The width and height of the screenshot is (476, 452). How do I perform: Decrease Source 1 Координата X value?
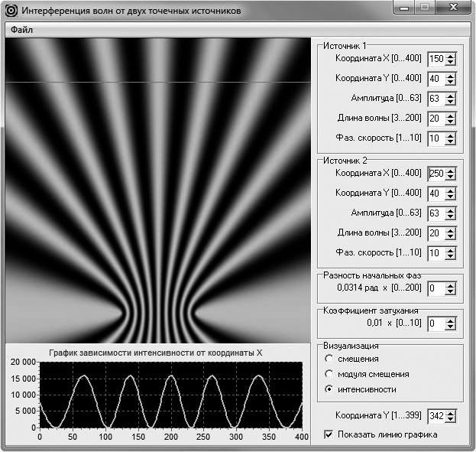click(x=451, y=62)
